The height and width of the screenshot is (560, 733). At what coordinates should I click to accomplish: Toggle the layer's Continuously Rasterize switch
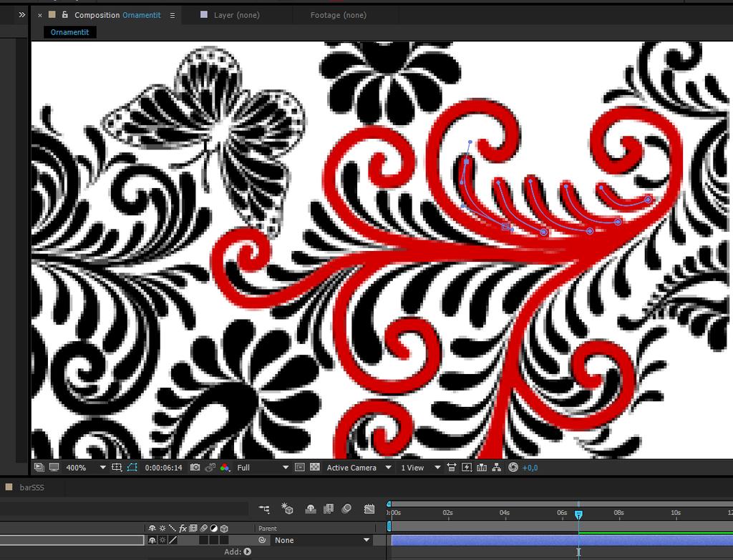tap(162, 540)
